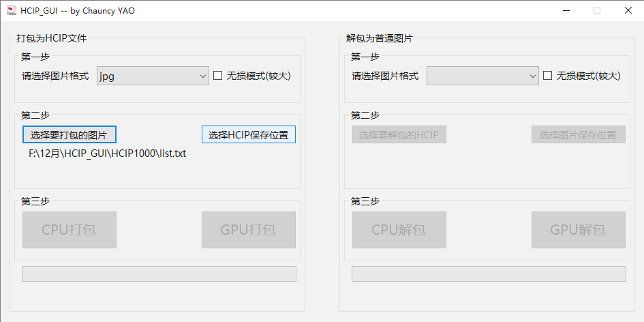Toggle 无损模式 checkbox in unpack section
The width and height of the screenshot is (644, 322).
[548, 76]
